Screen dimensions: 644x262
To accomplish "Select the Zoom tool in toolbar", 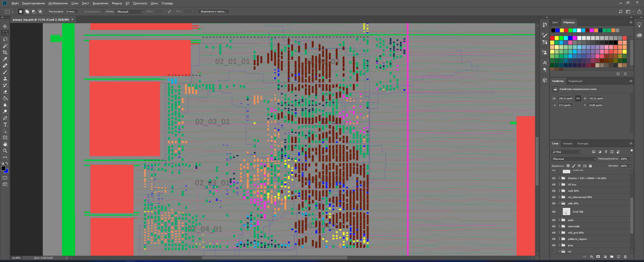I will tap(5, 151).
